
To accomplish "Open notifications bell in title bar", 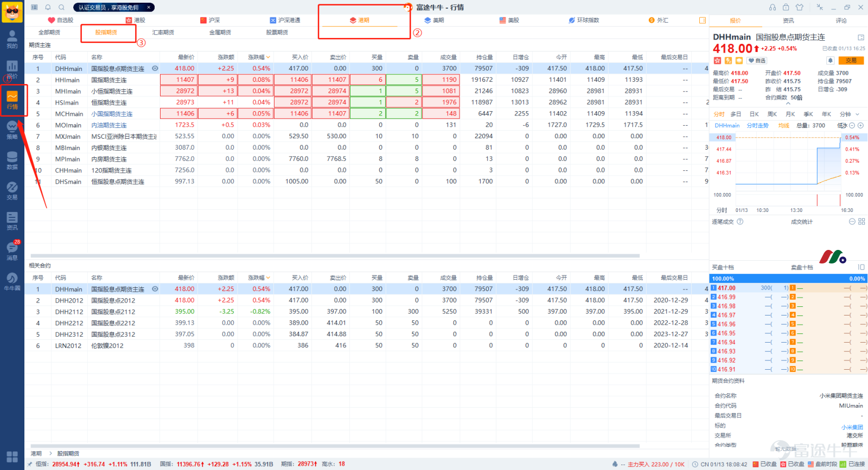I will [x=48, y=7].
